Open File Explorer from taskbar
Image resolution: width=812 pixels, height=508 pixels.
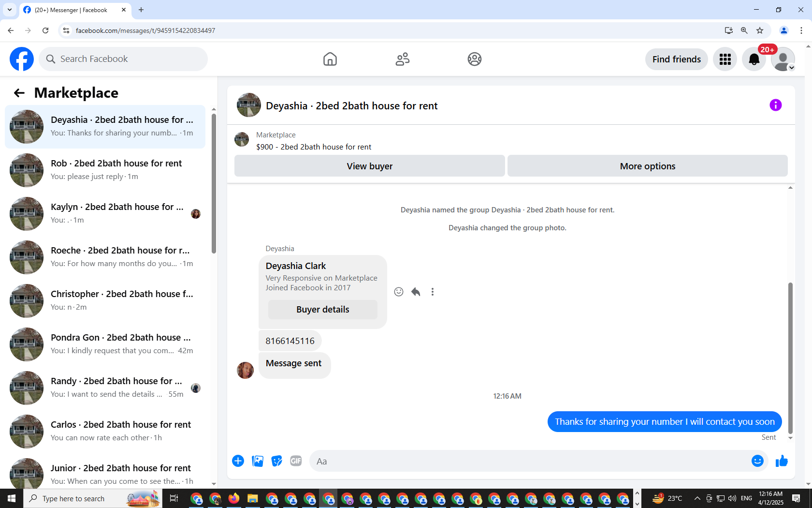pos(252,498)
